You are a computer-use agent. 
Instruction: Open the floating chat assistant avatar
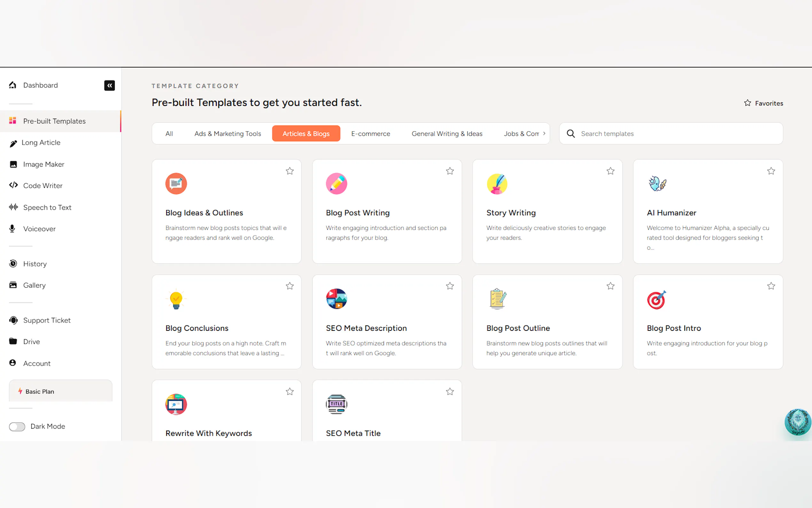coord(797,422)
